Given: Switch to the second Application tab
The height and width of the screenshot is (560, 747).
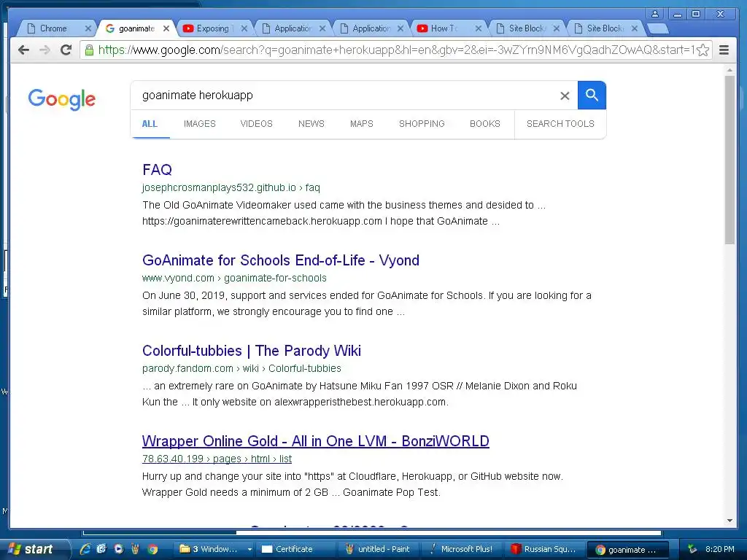Looking at the screenshot, I should click(x=371, y=28).
